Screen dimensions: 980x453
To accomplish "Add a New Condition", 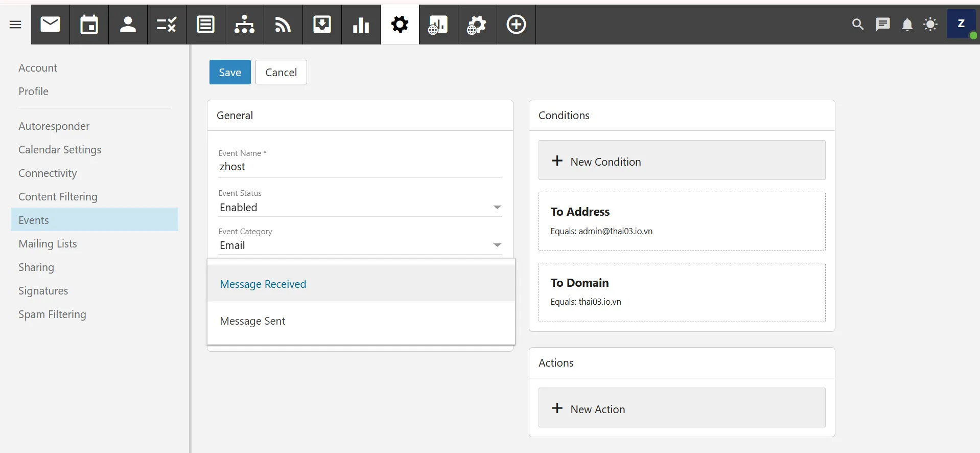I will click(681, 161).
